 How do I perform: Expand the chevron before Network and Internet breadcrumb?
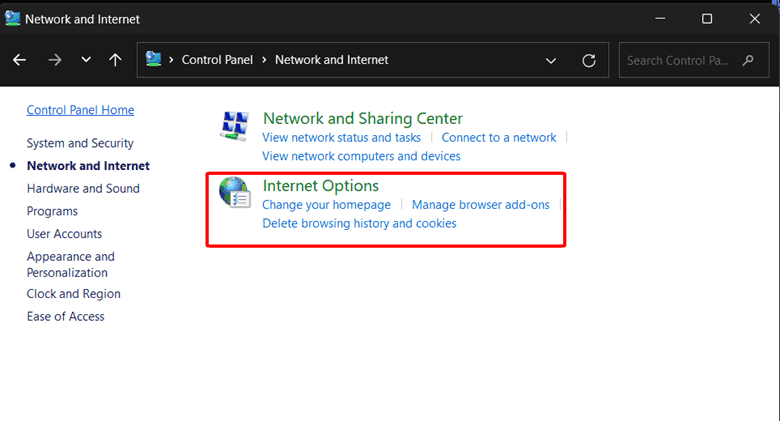tap(264, 60)
